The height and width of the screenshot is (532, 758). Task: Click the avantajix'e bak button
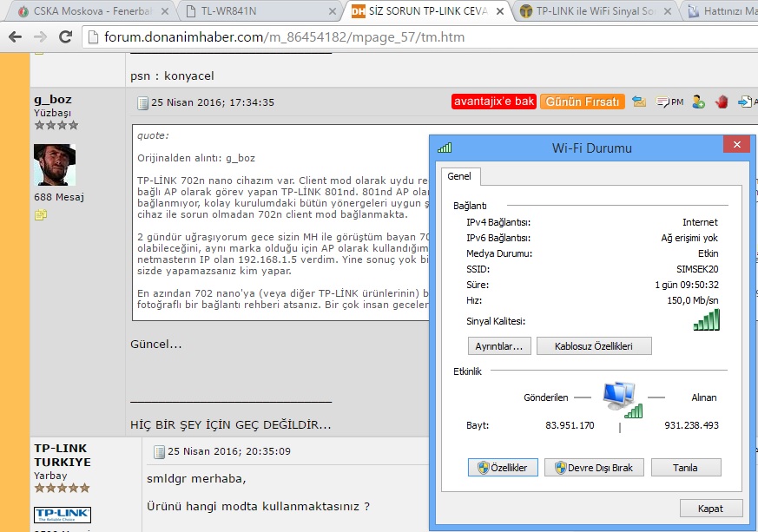(x=494, y=102)
